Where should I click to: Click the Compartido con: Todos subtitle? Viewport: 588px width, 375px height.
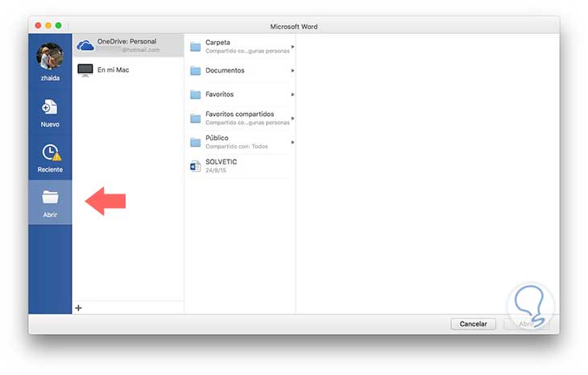click(x=237, y=147)
